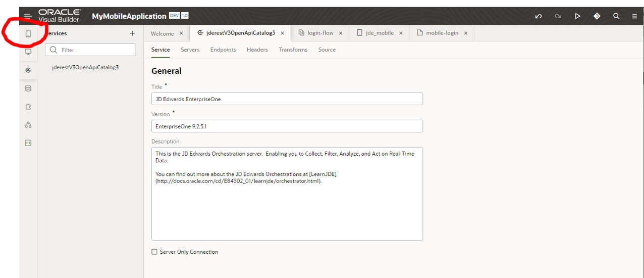Open the Headers subtab
Screen dimensions: 644x278
pyautogui.click(x=257, y=50)
